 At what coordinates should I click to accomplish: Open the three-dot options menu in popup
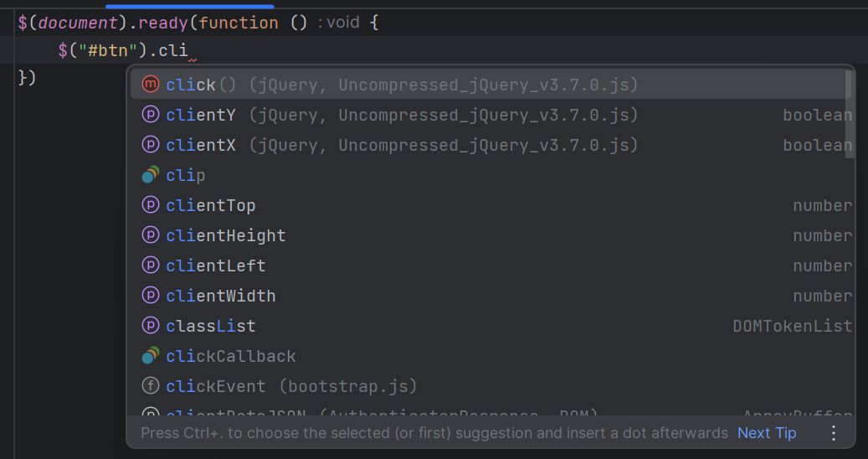click(x=833, y=432)
